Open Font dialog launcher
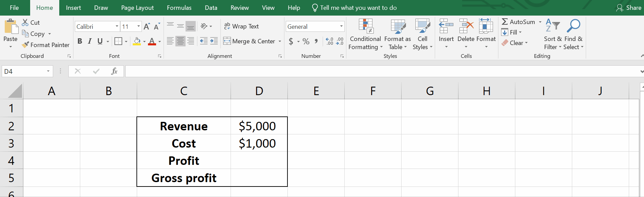644x197 pixels. (159, 56)
